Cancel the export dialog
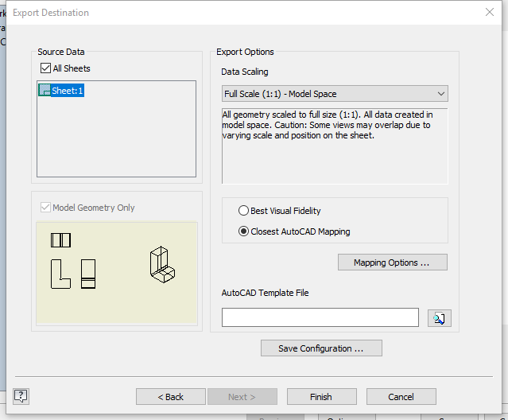This screenshot has width=508, height=420. [401, 397]
